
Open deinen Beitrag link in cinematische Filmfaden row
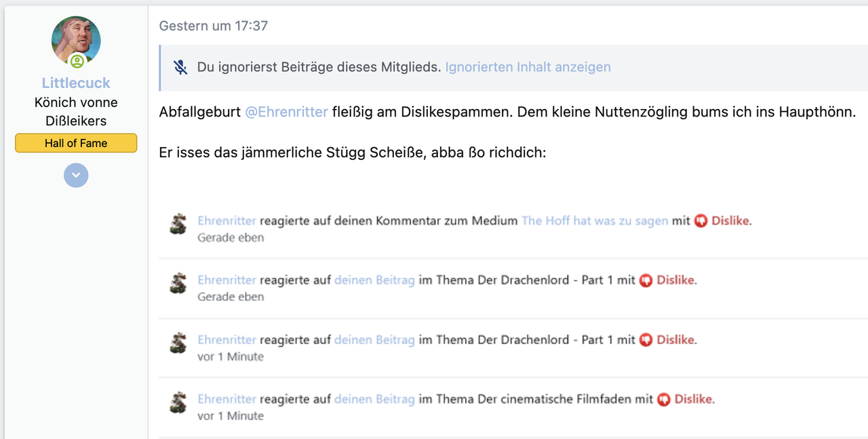tap(374, 399)
